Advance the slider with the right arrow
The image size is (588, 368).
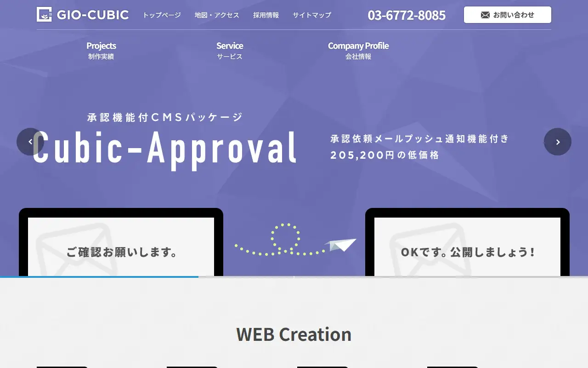tap(558, 142)
